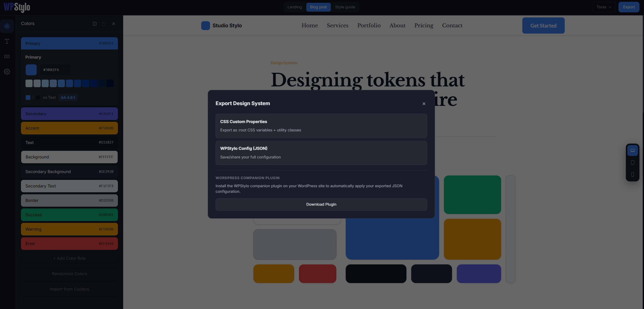Open the Colors palette sidebar icon
Image resolution: width=644 pixels, height=309 pixels.
tap(7, 26)
